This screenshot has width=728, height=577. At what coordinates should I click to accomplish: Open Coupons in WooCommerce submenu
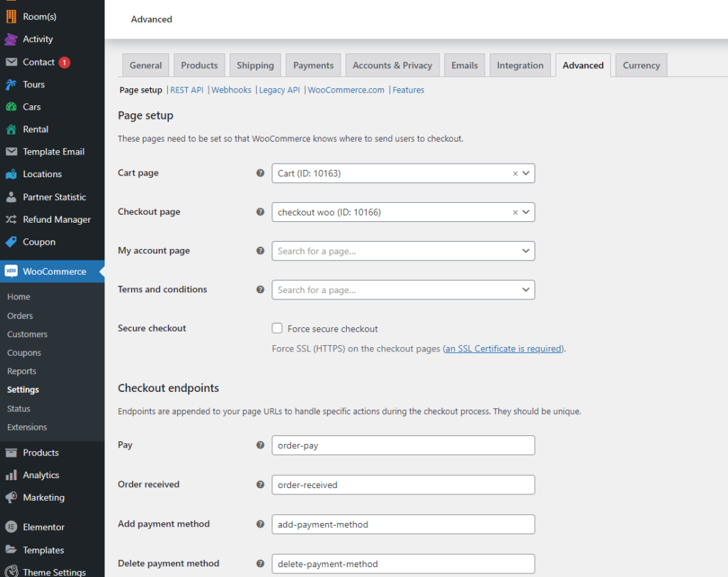[24, 353]
